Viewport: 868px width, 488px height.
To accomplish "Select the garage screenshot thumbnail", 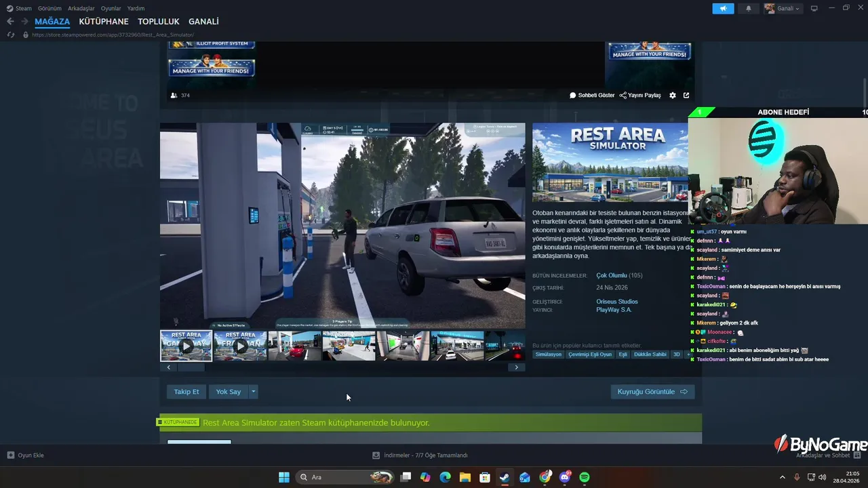I will point(403,346).
